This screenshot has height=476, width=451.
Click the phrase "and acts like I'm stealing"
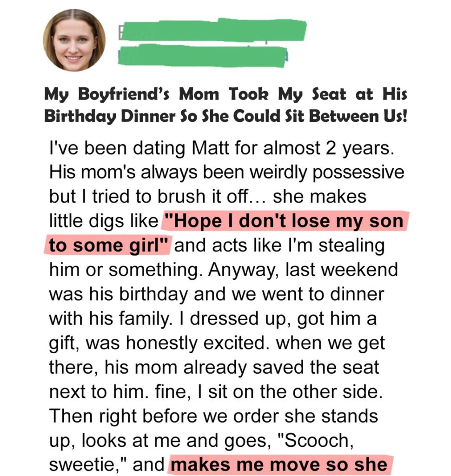pyautogui.click(x=279, y=246)
